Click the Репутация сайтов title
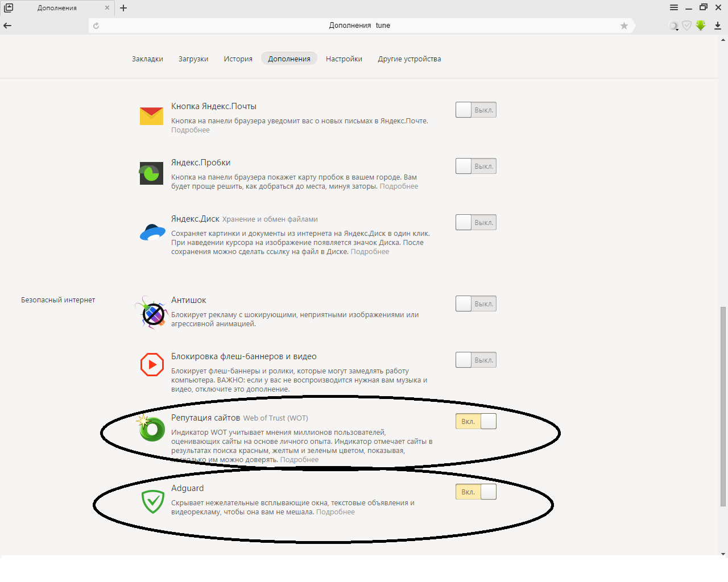Screen dimensions: 728x582 point(205,418)
